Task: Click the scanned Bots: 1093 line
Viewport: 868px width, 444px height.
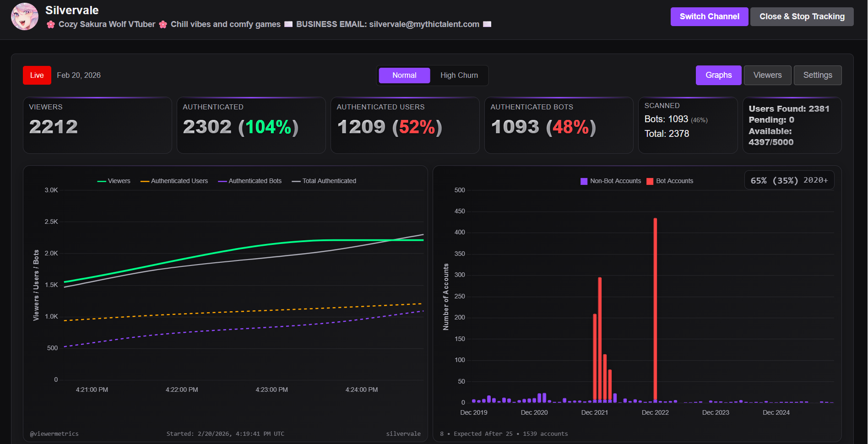Action: pos(676,119)
